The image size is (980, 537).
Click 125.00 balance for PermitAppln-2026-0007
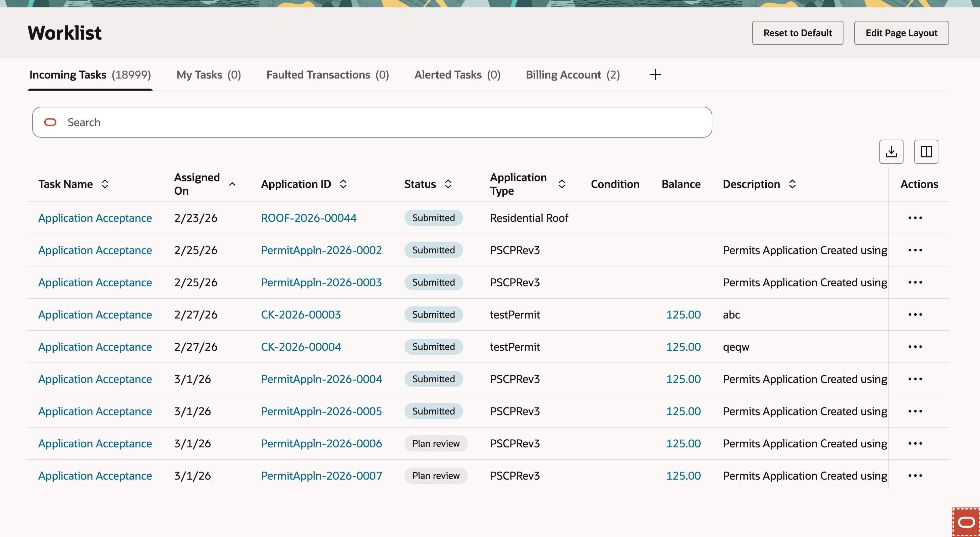[x=683, y=476]
